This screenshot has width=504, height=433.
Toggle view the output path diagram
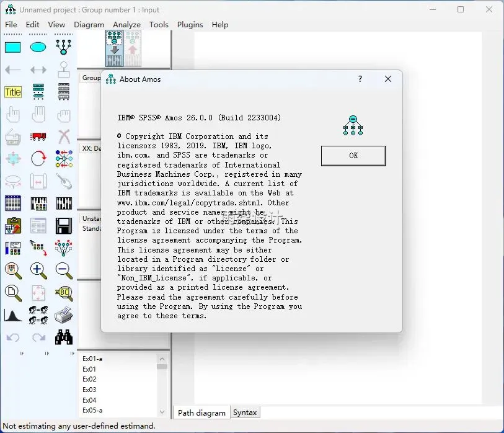133,48
